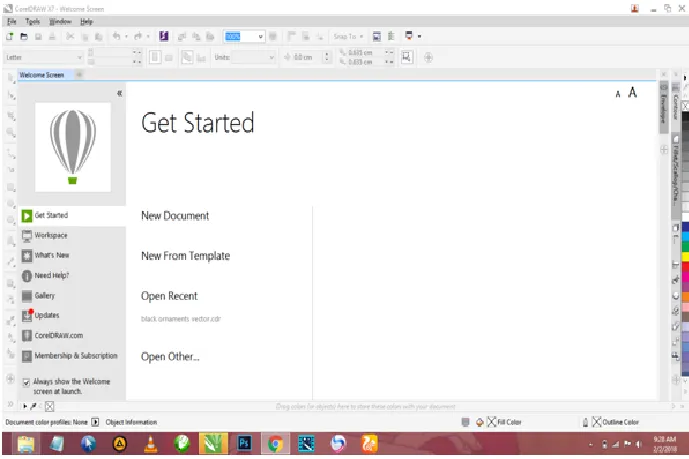Click the Fill Color bucket icon
Viewport: 689px width, 459px height.
480,422
